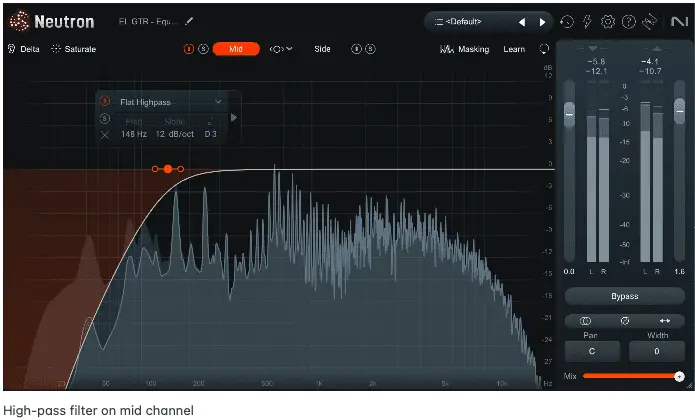Click the output gain value 1.6
Screen dimensions: 695x420
click(x=679, y=272)
